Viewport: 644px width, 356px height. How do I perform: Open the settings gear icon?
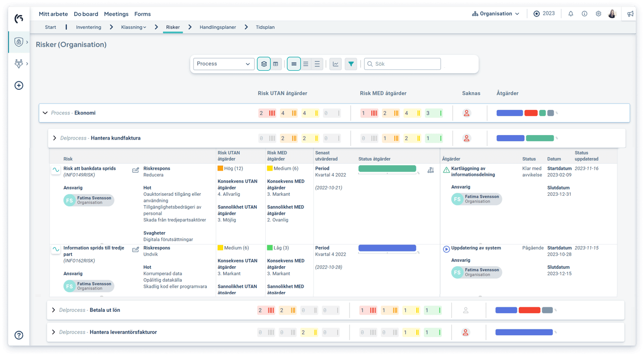pyautogui.click(x=598, y=14)
